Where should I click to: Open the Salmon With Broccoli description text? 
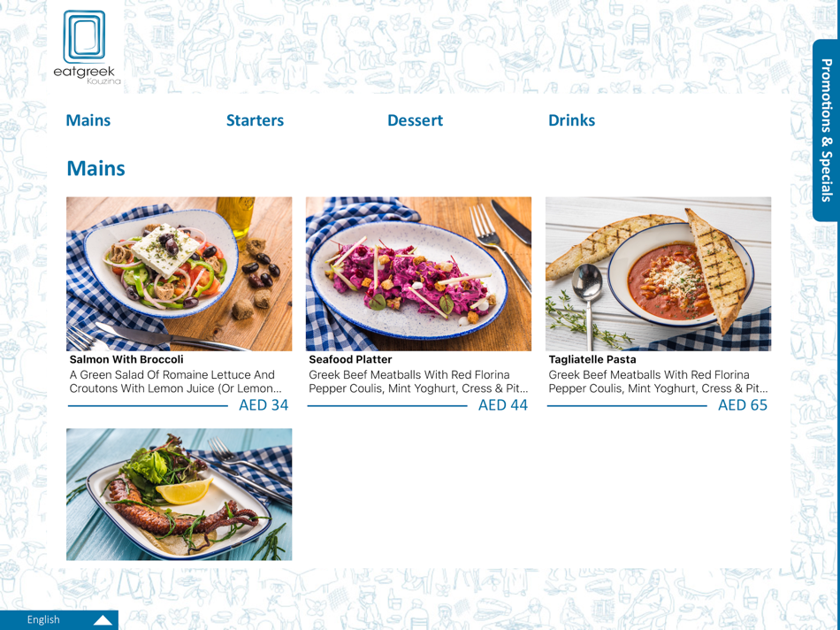(x=175, y=381)
